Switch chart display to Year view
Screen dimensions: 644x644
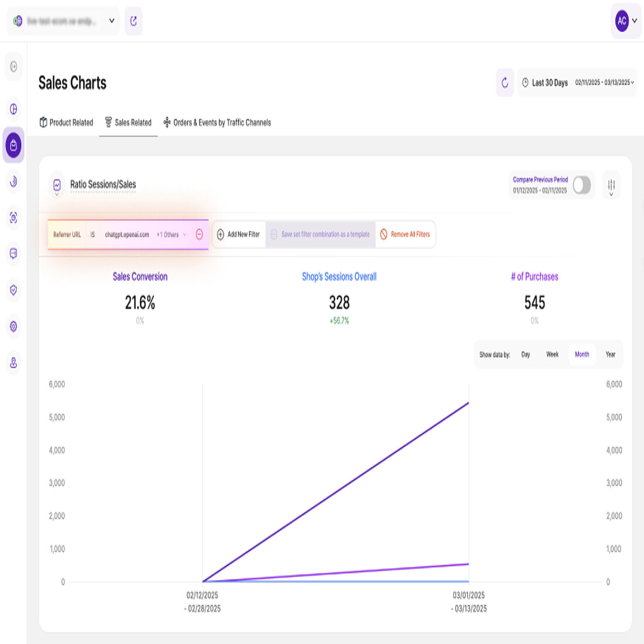point(610,354)
